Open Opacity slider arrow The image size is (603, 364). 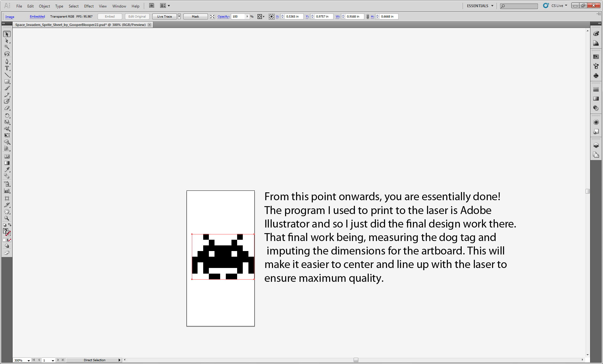point(247,17)
